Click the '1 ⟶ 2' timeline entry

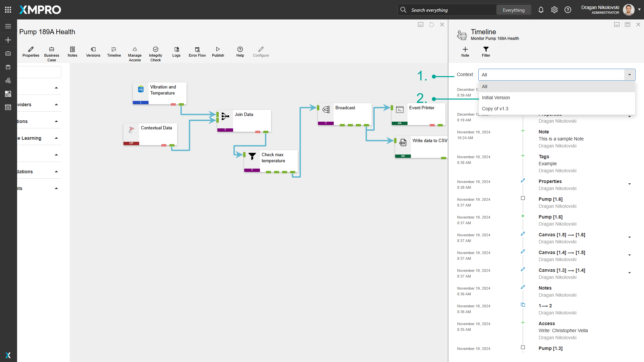[545, 306]
